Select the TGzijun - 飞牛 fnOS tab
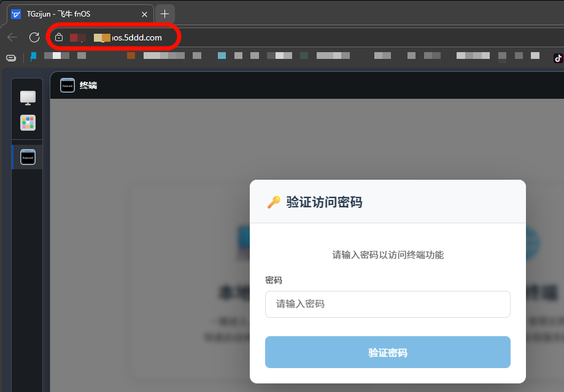 pos(80,14)
